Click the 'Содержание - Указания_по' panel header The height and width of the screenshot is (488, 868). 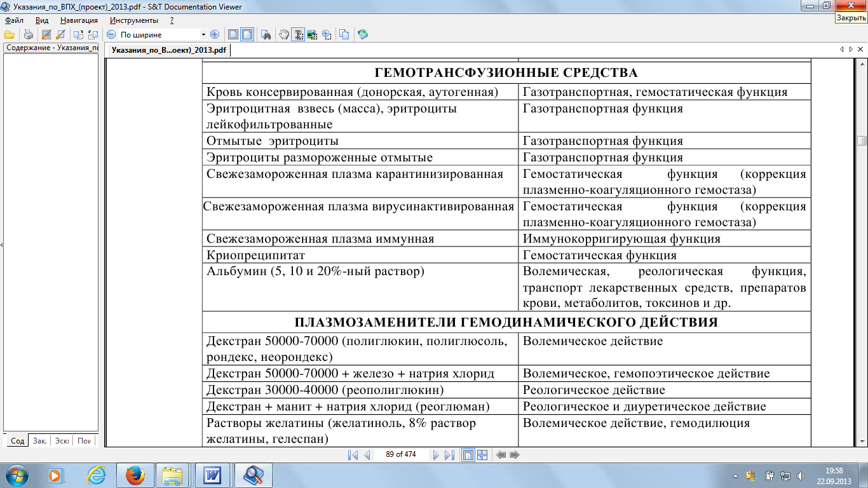point(51,48)
